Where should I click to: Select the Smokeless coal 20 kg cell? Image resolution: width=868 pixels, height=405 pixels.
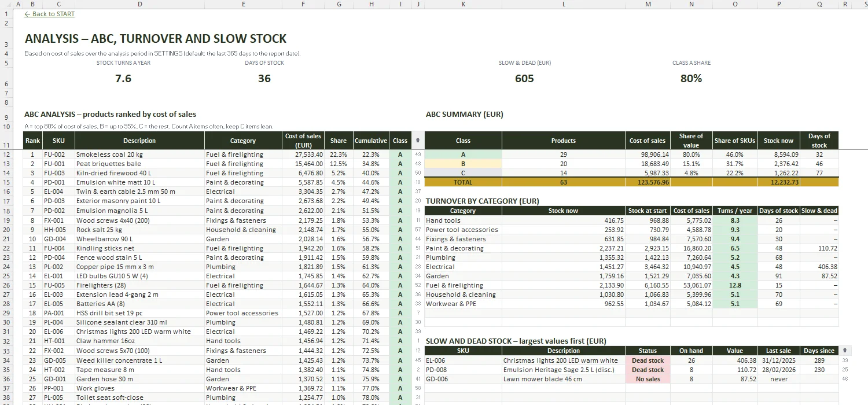tap(139, 154)
